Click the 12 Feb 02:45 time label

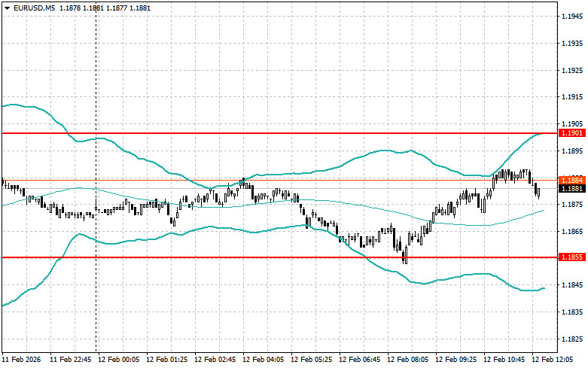click(215, 360)
